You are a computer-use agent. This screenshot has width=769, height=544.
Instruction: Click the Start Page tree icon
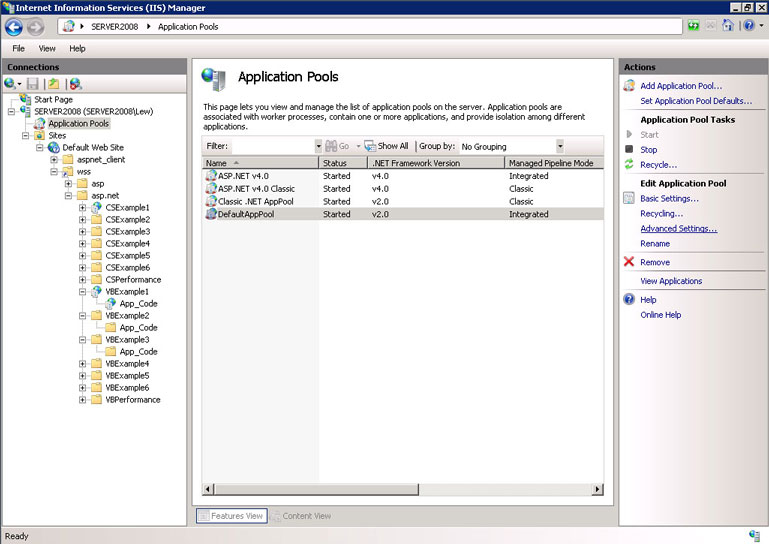click(x=26, y=99)
